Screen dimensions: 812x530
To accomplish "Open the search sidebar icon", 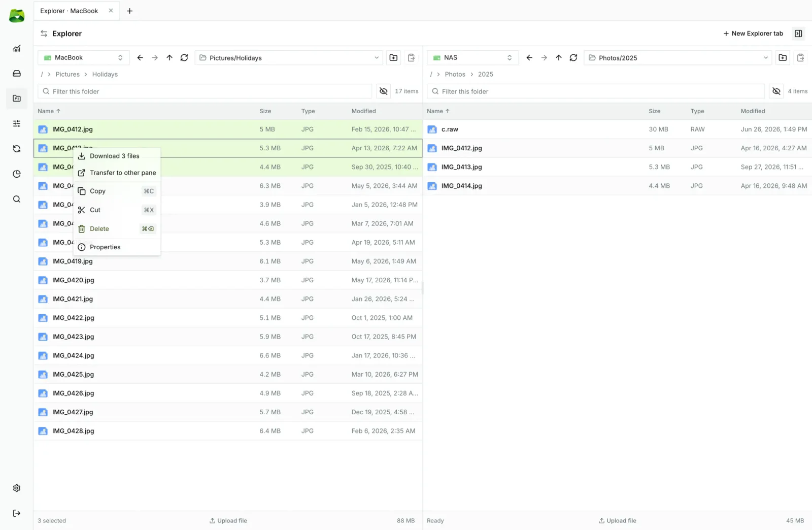I will tap(17, 199).
